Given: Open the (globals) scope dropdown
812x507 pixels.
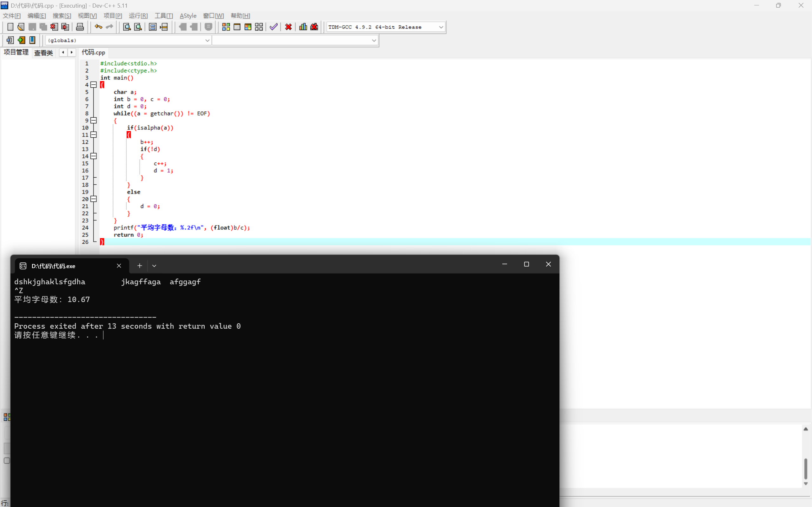Looking at the screenshot, I should pos(207,41).
